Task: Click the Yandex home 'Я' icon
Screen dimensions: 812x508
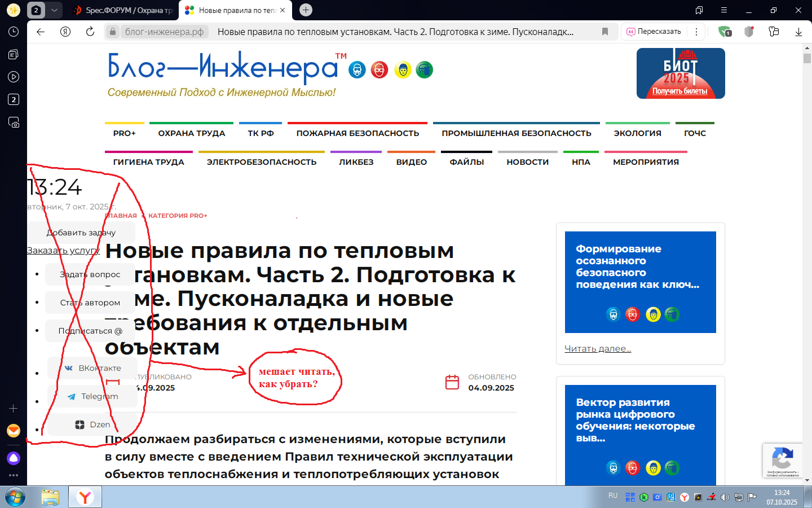Action: [x=65, y=32]
